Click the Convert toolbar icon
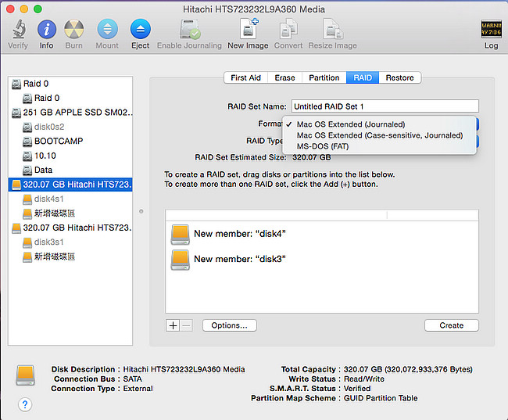 coord(288,28)
